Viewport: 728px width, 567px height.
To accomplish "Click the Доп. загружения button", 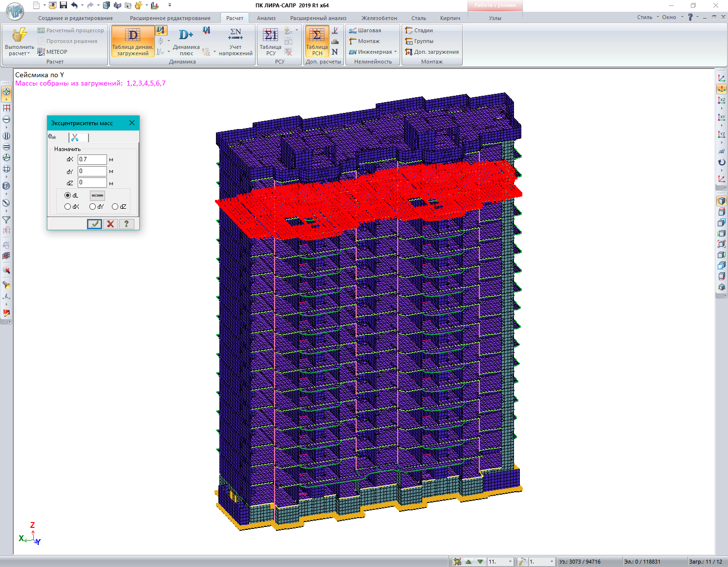I will [432, 52].
